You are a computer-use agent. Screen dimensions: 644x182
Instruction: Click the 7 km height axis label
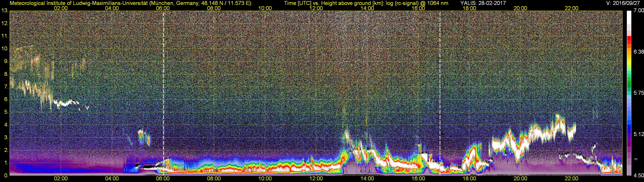6,87
